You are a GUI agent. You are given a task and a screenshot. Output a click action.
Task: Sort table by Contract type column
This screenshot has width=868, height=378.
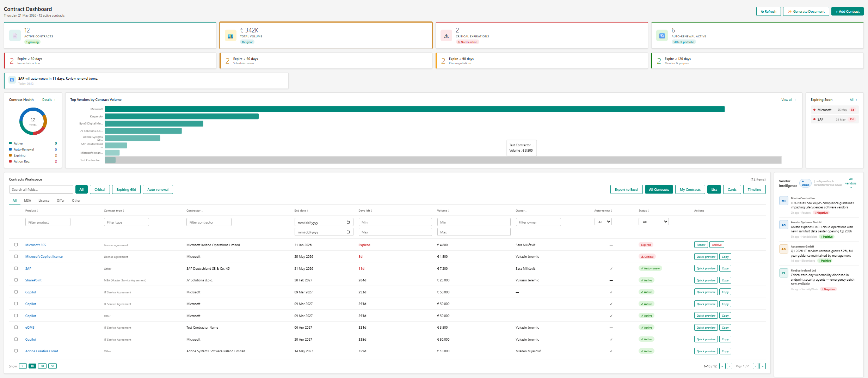pyautogui.click(x=114, y=211)
